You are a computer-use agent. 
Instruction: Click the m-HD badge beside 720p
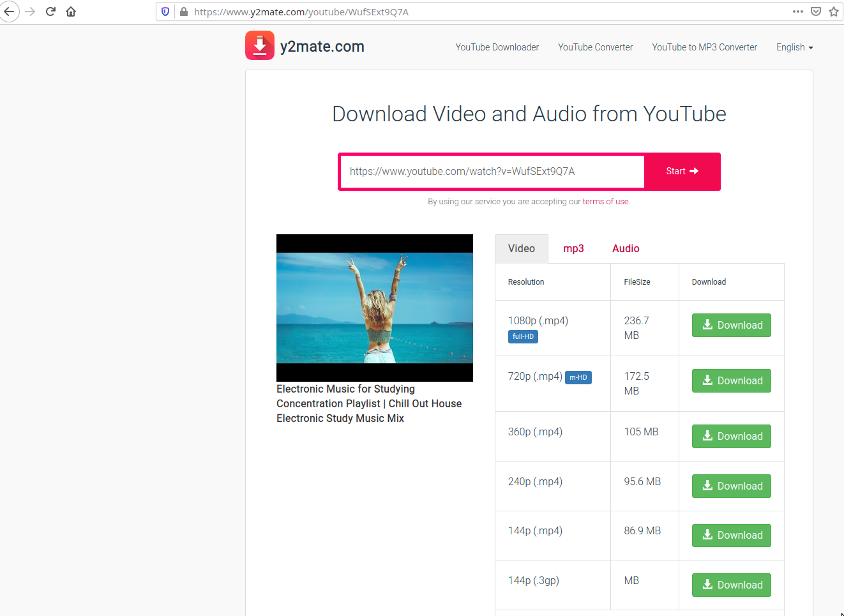[578, 378]
